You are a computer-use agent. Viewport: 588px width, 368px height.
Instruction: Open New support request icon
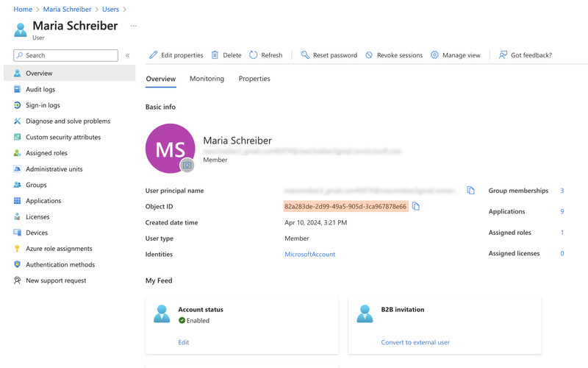tap(17, 280)
